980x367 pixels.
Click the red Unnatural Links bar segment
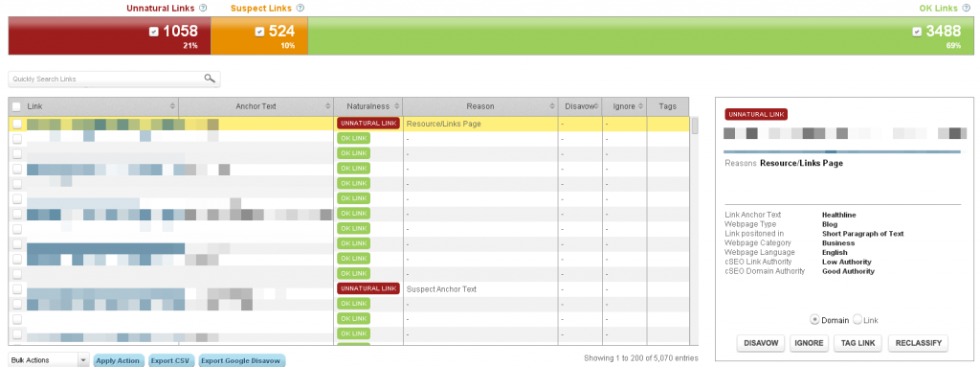[x=109, y=35]
